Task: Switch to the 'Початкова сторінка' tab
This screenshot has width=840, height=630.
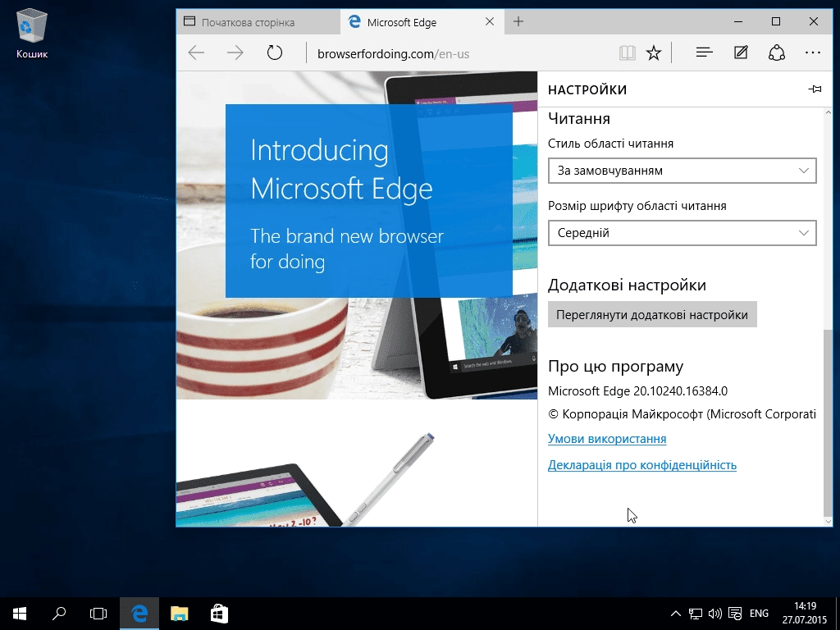Action: [x=258, y=22]
